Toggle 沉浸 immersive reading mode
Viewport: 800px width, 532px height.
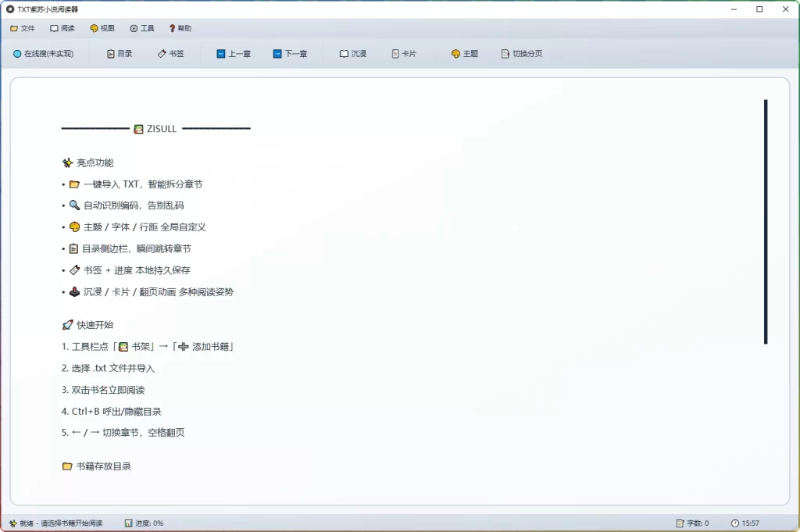pyautogui.click(x=352, y=53)
